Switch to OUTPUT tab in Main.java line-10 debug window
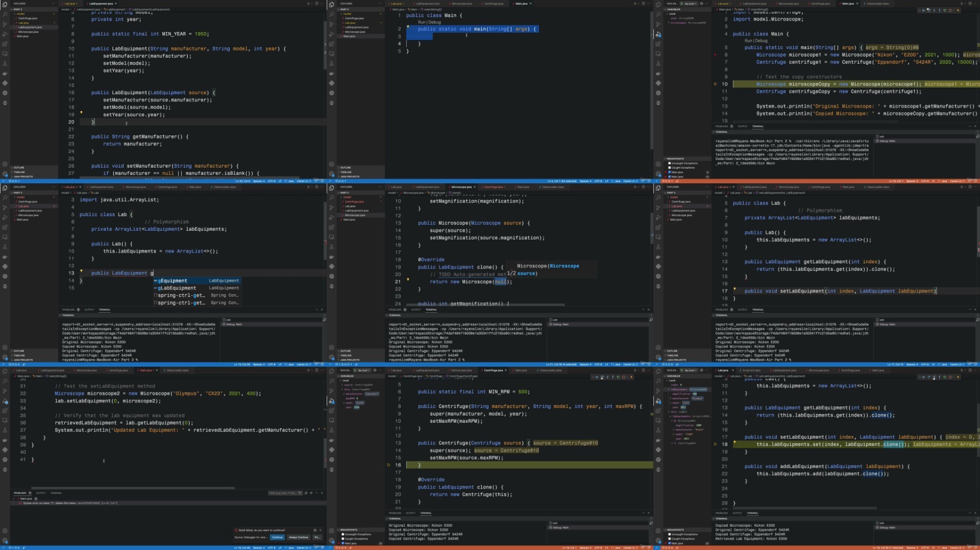Viewport: 980px width, 550px height. [x=743, y=126]
